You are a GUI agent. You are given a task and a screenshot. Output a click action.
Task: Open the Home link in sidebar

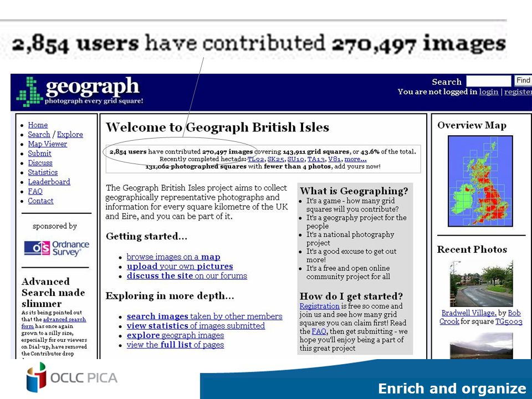[38, 125]
